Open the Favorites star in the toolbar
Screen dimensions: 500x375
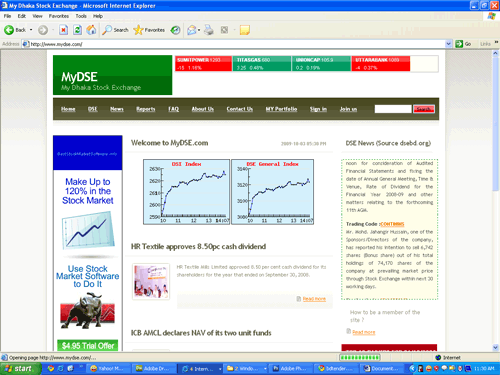click(x=149, y=30)
